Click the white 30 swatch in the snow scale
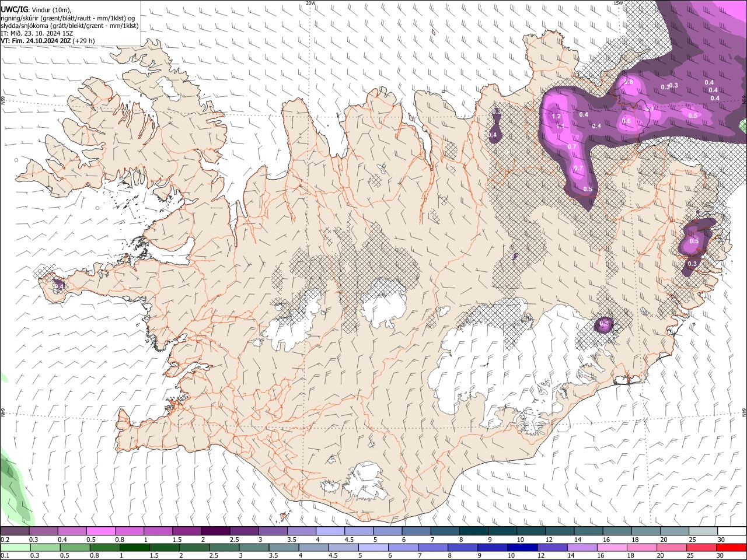Screen dimensions: 747x560 click(x=731, y=531)
